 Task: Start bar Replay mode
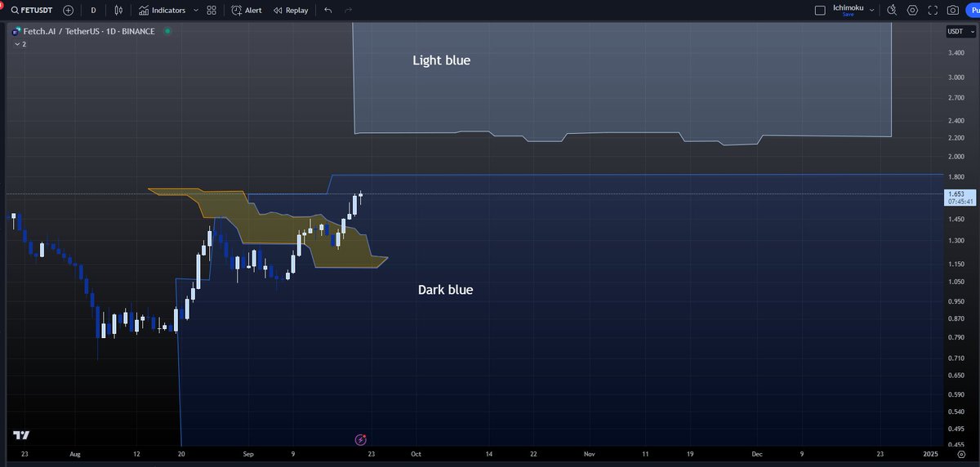coord(291,11)
